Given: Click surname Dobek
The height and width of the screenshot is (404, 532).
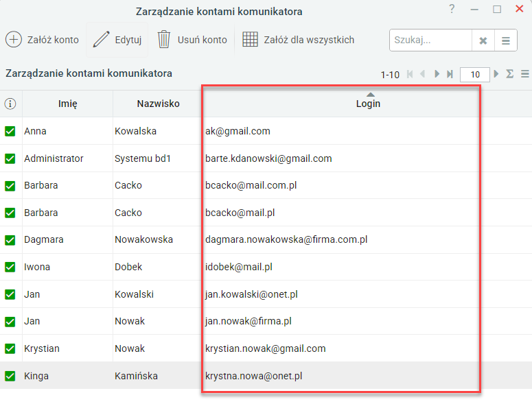Looking at the screenshot, I should pyautogui.click(x=128, y=267).
